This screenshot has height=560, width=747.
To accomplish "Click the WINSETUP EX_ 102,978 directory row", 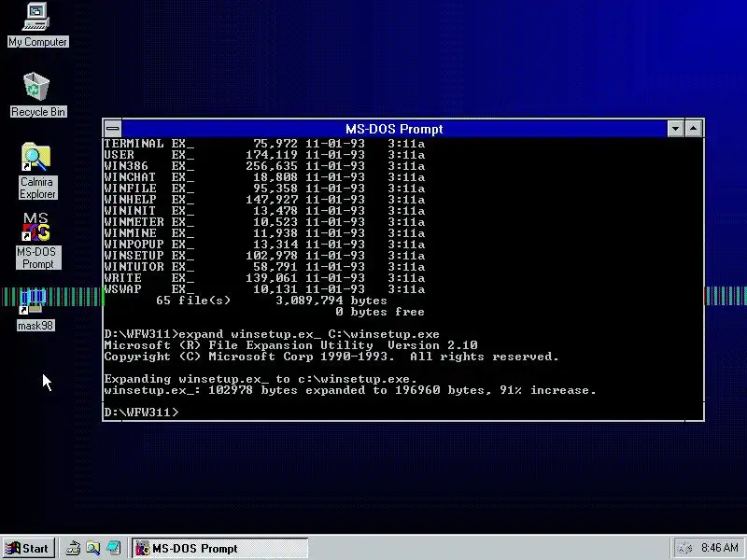I will pos(264,255).
